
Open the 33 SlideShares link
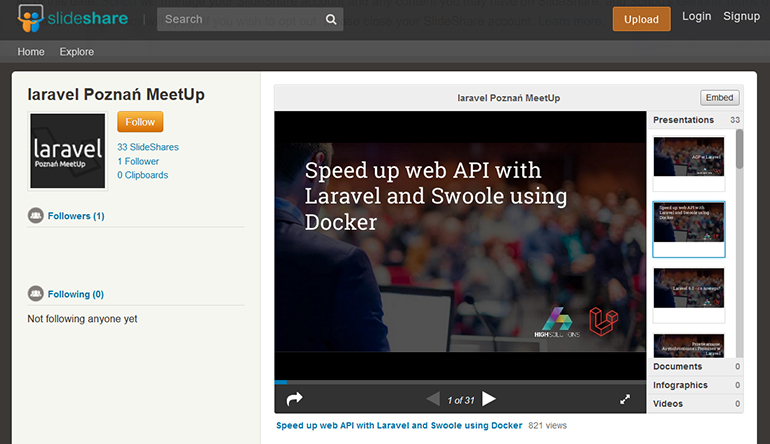click(x=148, y=147)
